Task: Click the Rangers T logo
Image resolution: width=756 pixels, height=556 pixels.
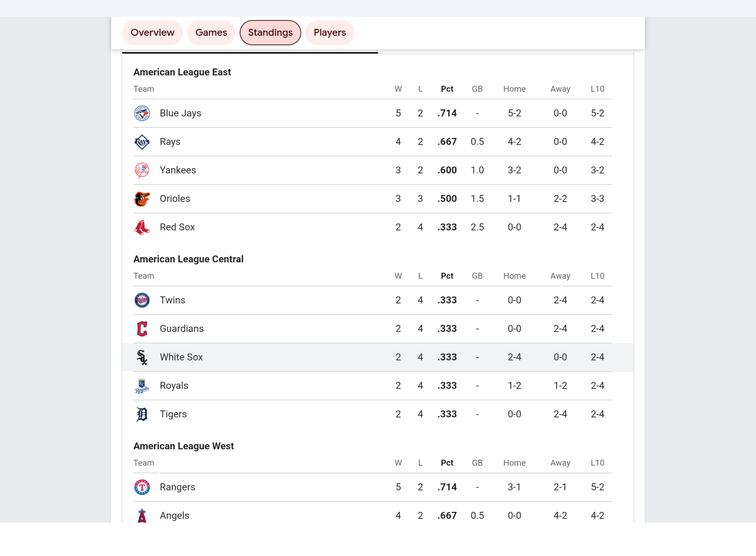Action: tap(142, 487)
